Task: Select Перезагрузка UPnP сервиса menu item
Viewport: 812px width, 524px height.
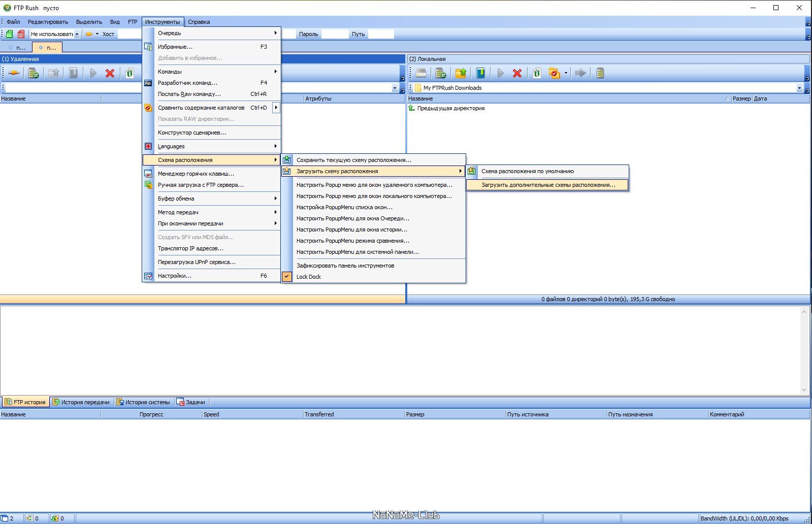Action: [211, 262]
